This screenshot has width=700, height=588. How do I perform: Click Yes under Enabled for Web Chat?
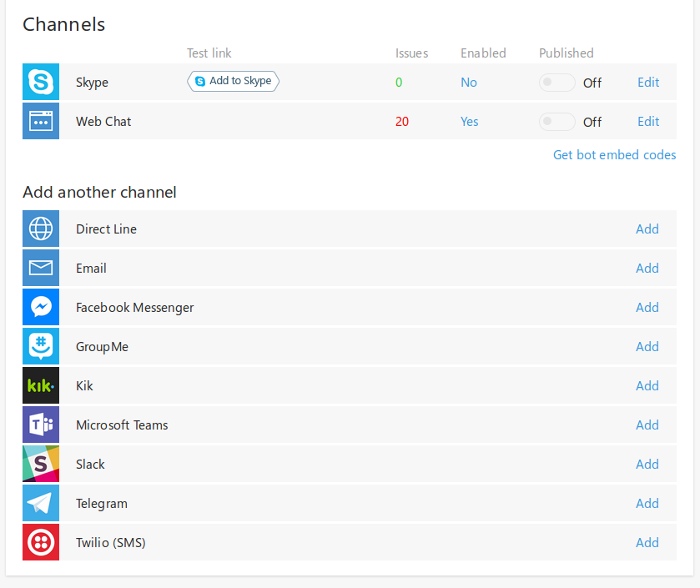[x=469, y=121]
